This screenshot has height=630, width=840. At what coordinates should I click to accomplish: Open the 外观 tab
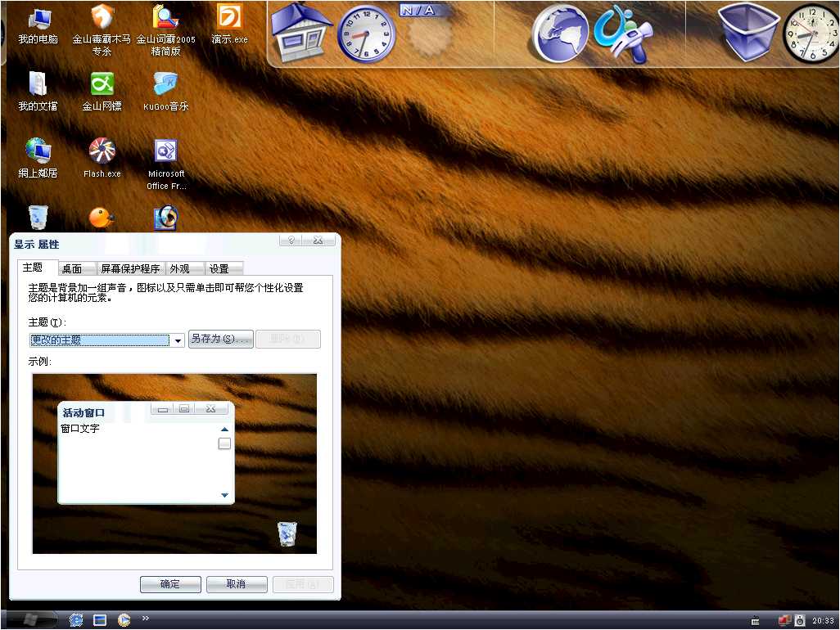coord(179,268)
